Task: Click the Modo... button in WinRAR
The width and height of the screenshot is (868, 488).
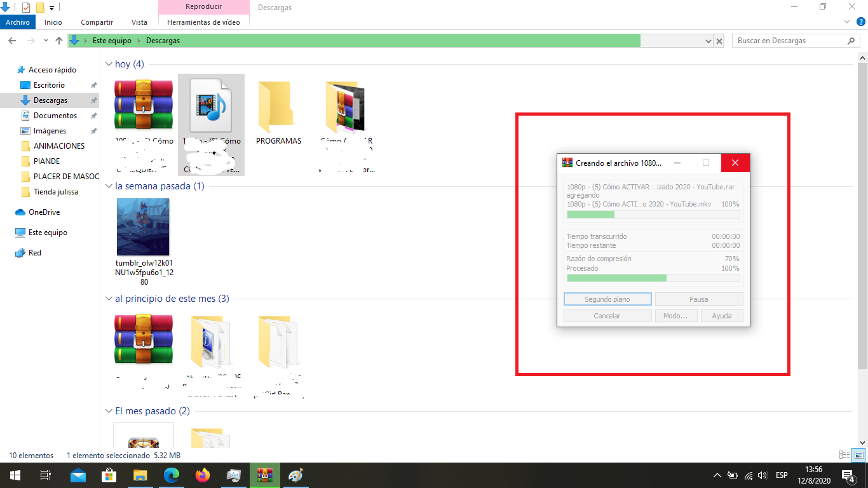Action: pyautogui.click(x=676, y=316)
